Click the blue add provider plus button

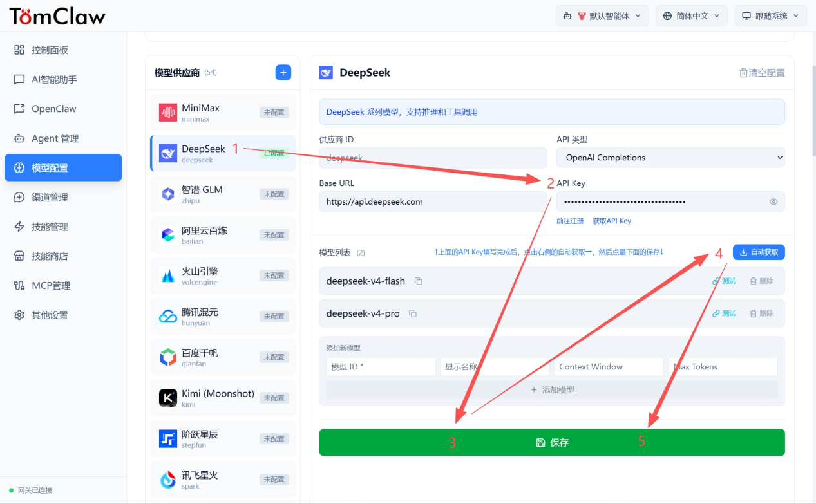tap(283, 73)
